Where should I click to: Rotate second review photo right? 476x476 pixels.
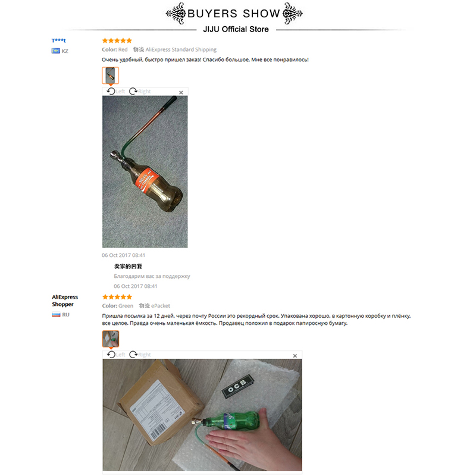(x=140, y=355)
